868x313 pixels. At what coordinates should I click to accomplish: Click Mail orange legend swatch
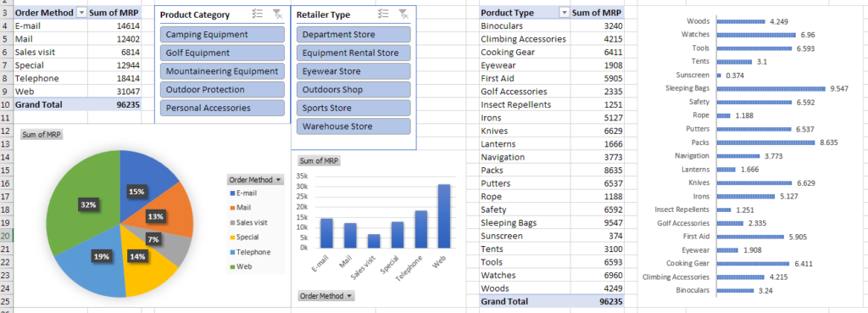232,208
